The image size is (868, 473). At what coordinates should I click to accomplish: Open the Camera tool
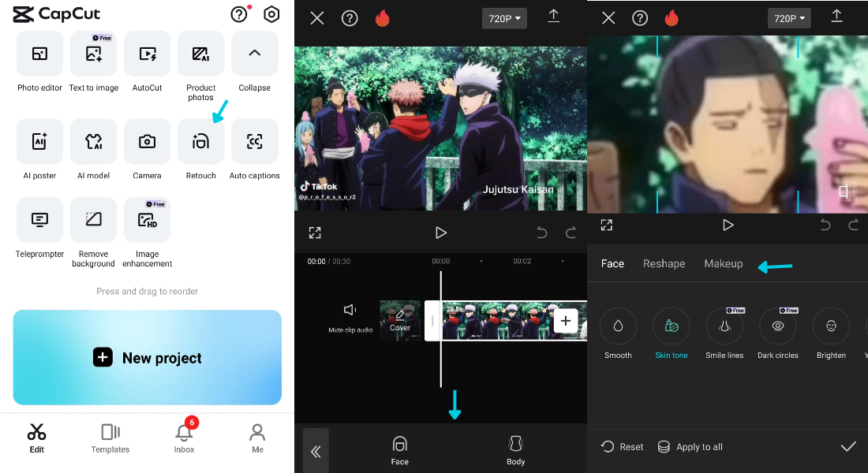click(148, 142)
